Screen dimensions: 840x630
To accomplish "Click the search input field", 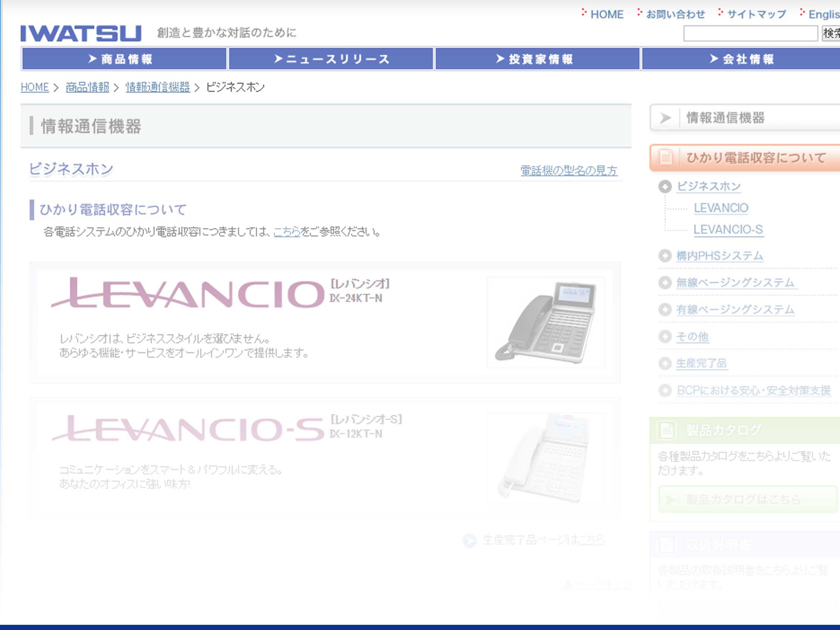I will (750, 33).
